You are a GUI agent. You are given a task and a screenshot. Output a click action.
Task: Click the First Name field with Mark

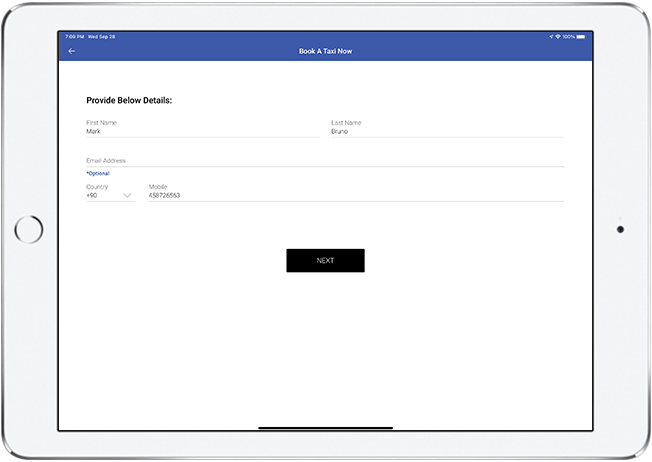point(203,128)
